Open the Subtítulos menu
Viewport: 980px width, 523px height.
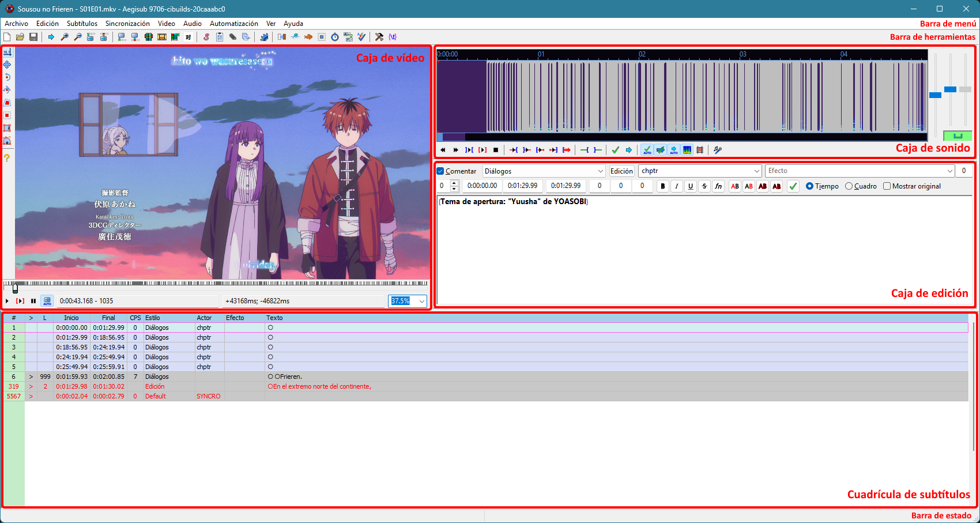pos(82,24)
